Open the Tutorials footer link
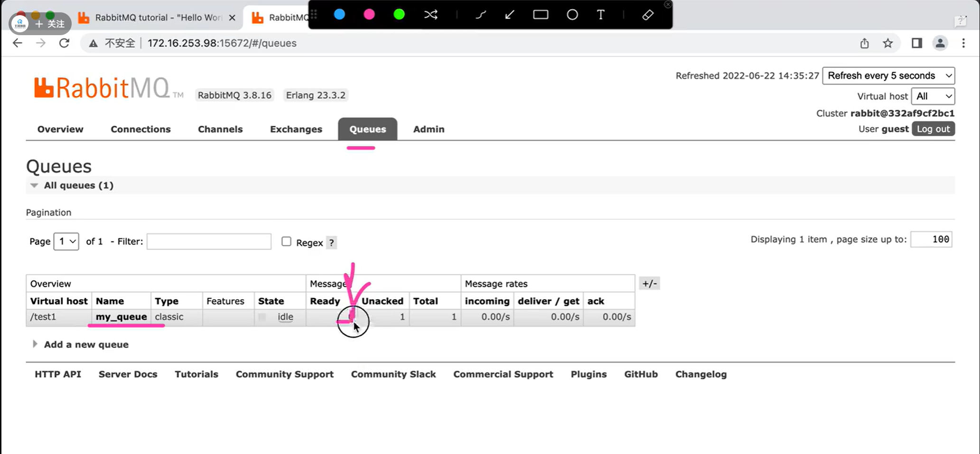Image resolution: width=980 pixels, height=454 pixels. 196,374
